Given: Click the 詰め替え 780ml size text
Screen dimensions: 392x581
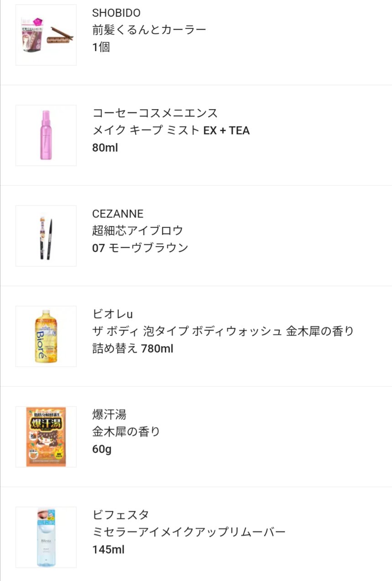Looking at the screenshot, I should click(x=132, y=349).
